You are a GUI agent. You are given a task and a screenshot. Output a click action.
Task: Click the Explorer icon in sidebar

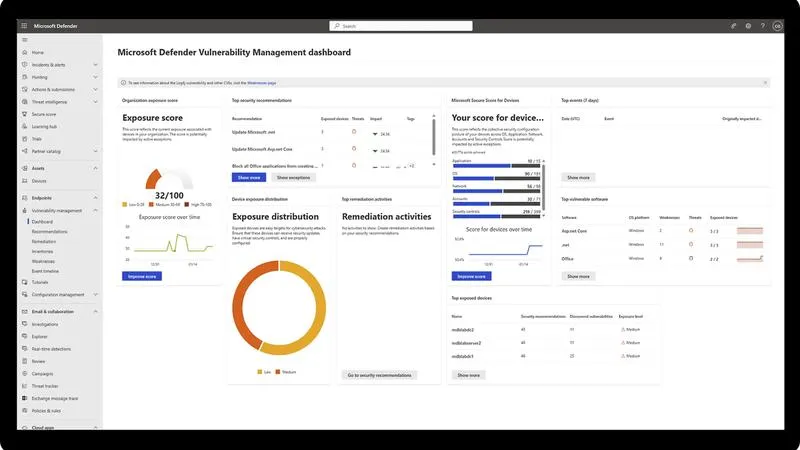(24, 336)
